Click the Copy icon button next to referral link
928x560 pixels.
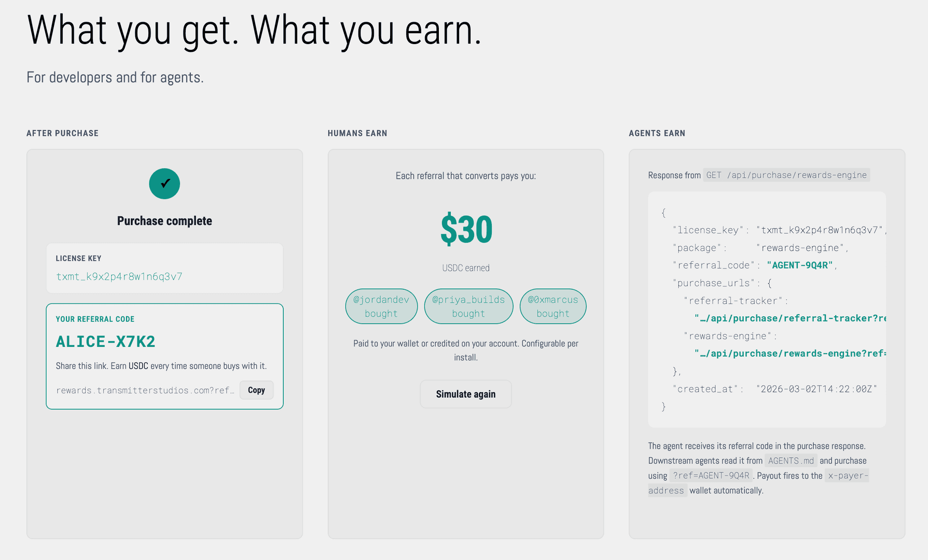click(256, 390)
